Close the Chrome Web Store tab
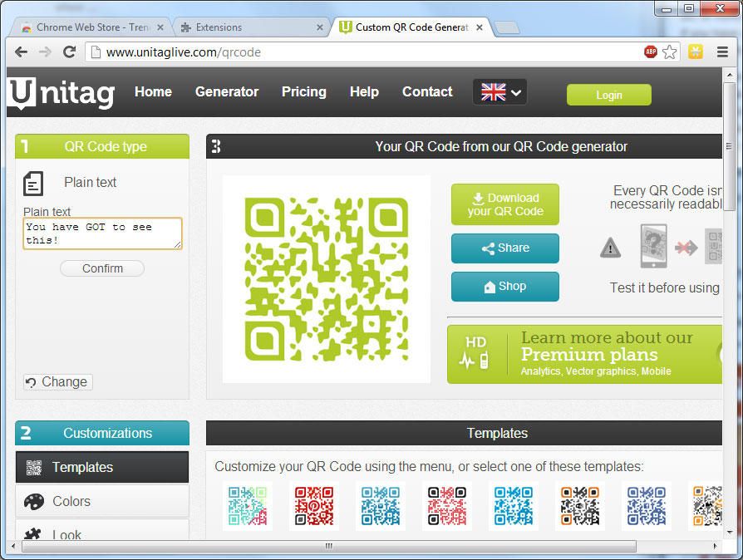The image size is (743, 560). (x=160, y=27)
